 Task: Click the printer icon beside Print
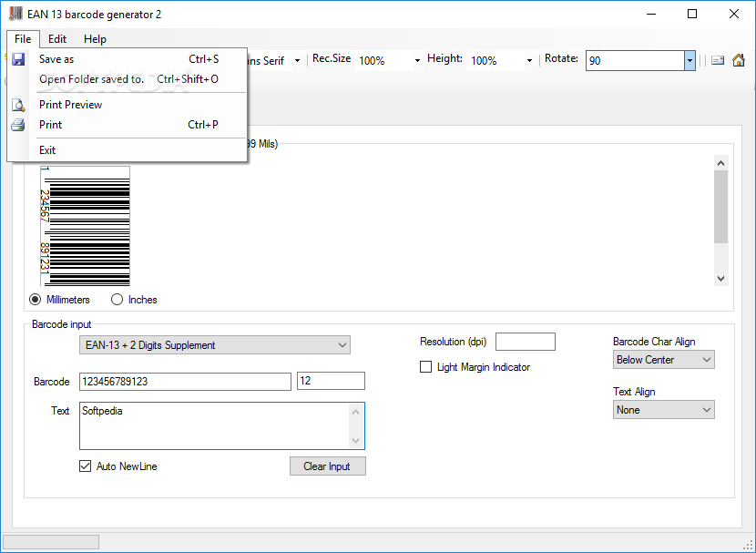(x=18, y=125)
